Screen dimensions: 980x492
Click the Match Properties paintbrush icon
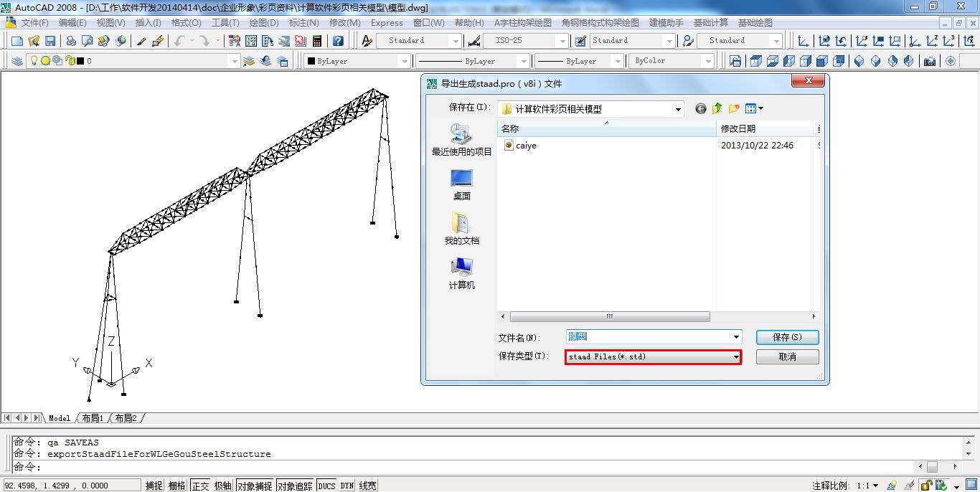coord(141,41)
